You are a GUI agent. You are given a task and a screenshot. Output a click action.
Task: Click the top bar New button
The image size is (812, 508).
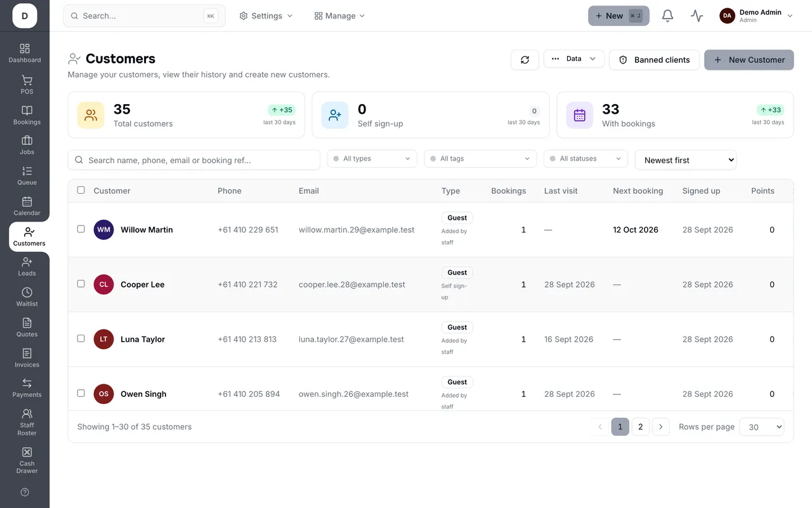(x=619, y=16)
